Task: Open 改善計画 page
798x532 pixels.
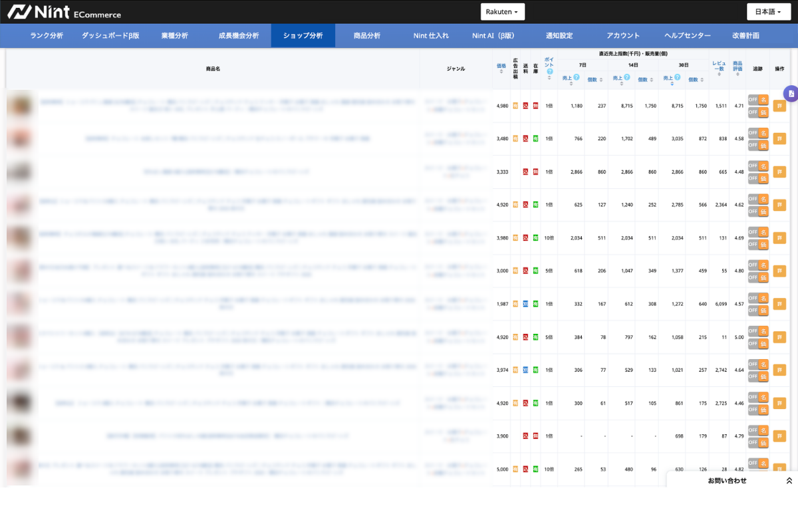Action: [745, 36]
